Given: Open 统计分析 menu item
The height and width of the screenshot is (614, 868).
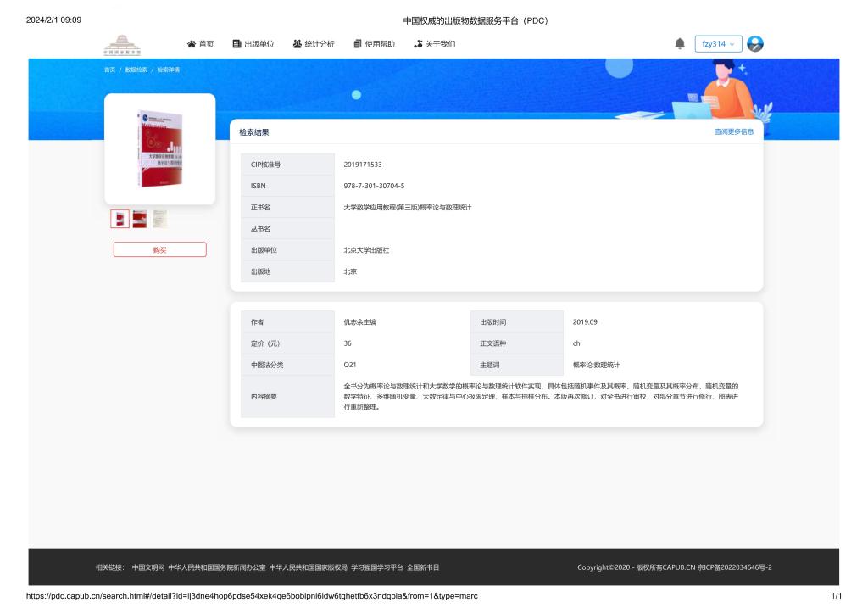Looking at the screenshot, I should [x=314, y=44].
